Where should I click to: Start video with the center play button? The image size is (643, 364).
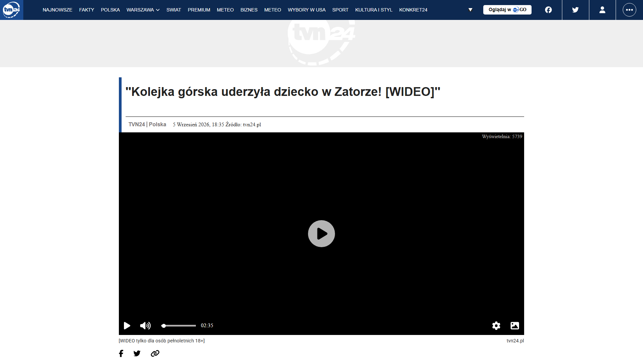pos(321,234)
